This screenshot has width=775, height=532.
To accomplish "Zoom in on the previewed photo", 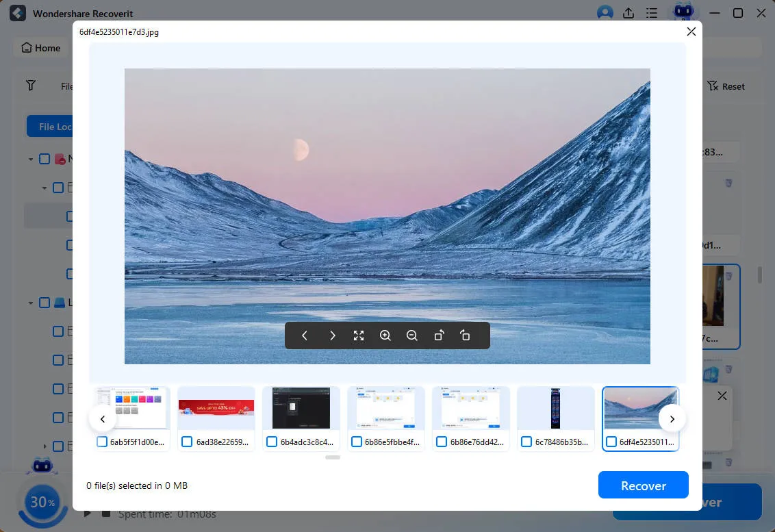I will click(385, 335).
